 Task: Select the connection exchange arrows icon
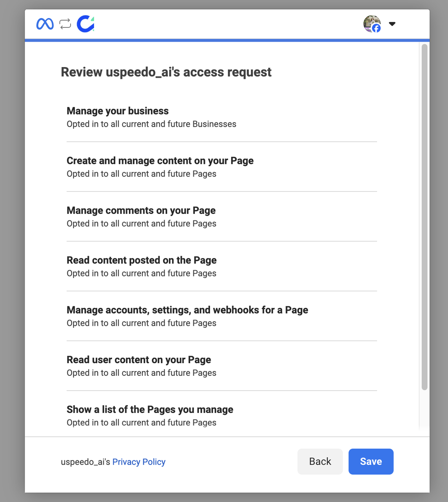(65, 24)
